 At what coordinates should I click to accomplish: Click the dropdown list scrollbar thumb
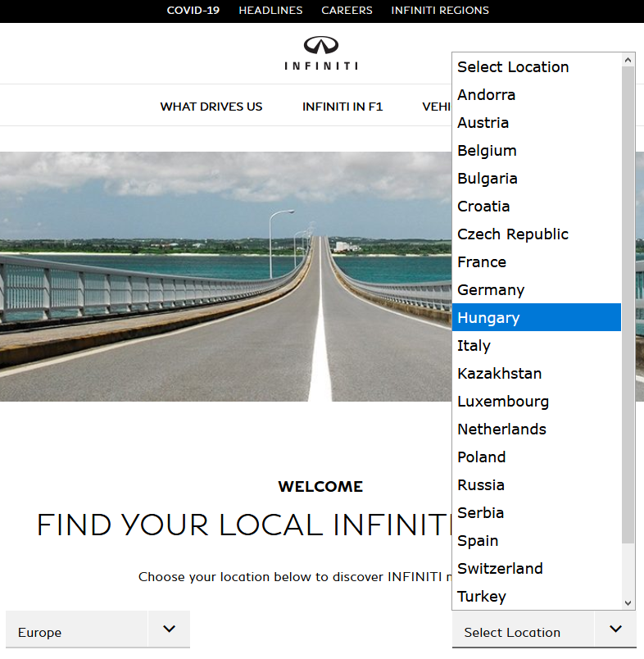628,305
